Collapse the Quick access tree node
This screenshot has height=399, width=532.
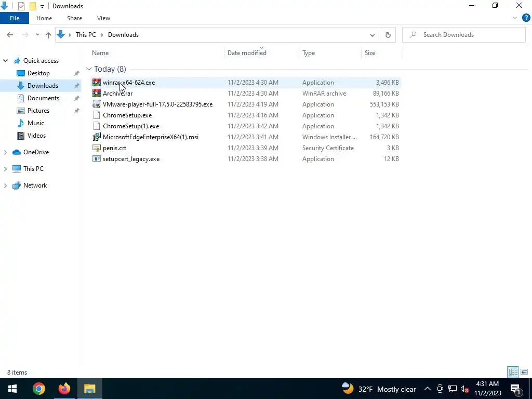[5, 61]
